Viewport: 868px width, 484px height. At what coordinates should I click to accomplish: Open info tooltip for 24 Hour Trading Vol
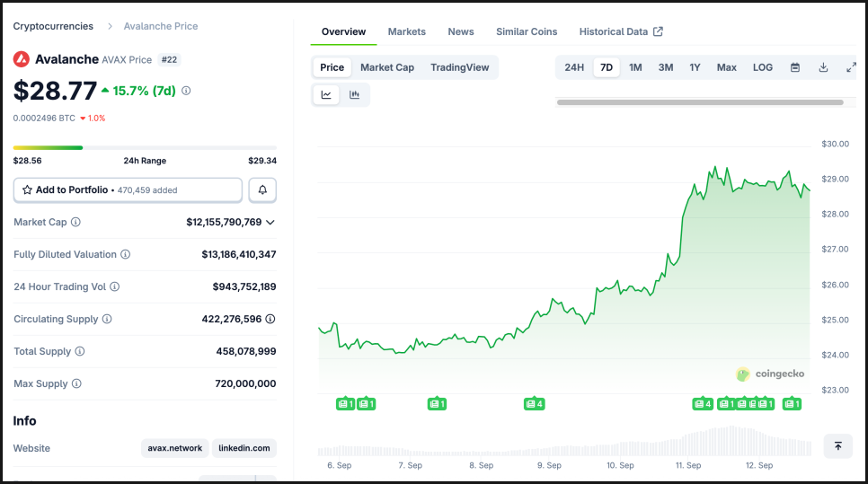[115, 286]
